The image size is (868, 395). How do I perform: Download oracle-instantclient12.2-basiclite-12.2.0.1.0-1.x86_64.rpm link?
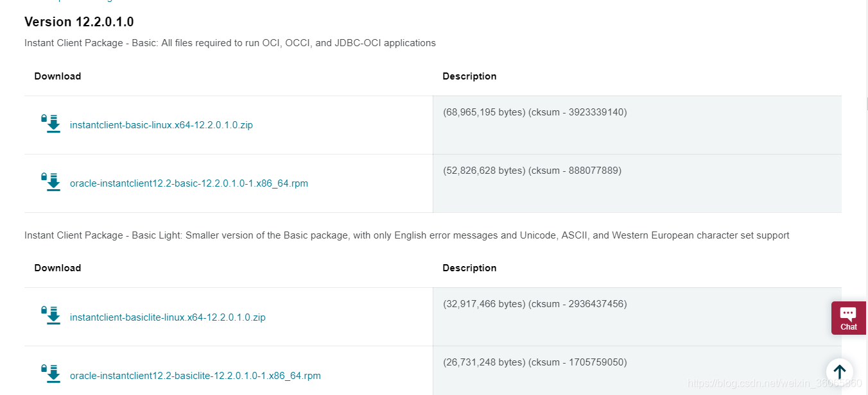click(x=195, y=376)
